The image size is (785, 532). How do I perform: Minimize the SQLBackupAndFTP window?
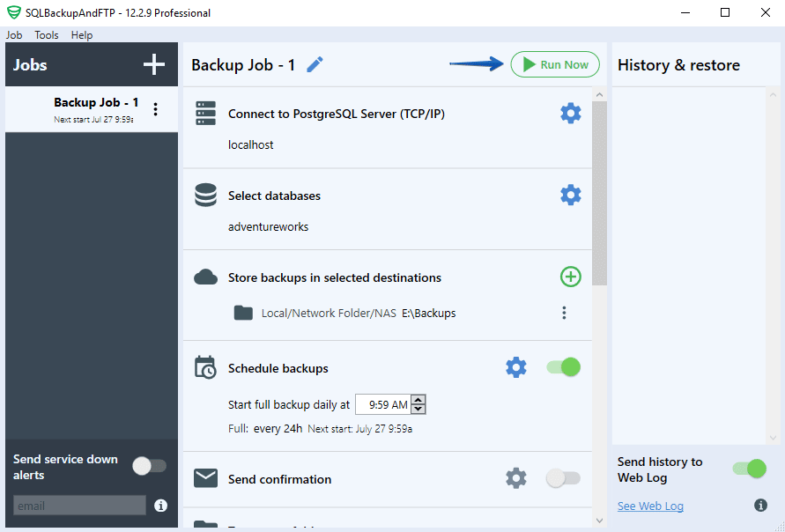tap(685, 12)
